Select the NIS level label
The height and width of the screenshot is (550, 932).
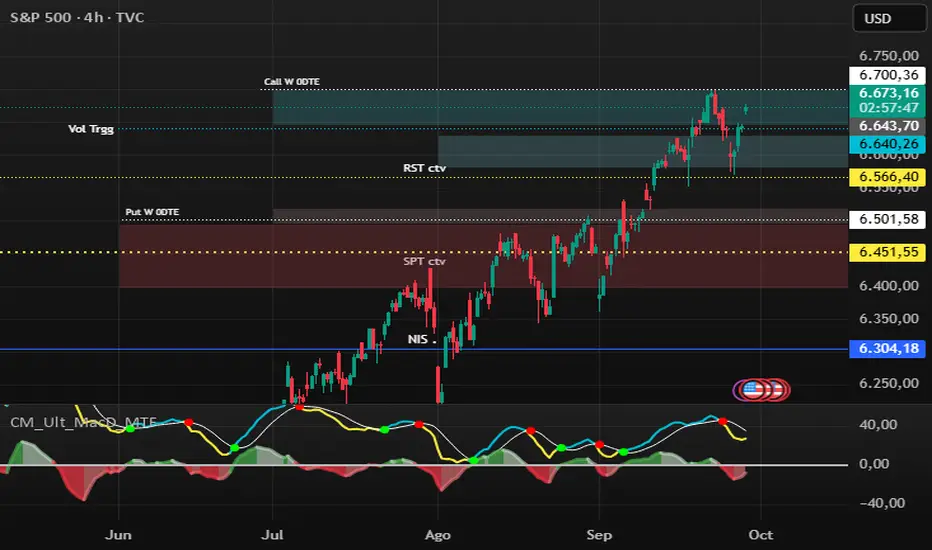pyautogui.click(x=422, y=340)
